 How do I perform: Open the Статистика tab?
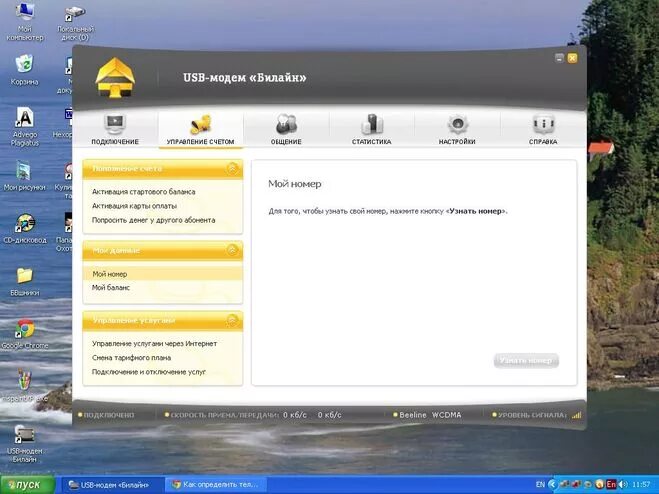click(x=372, y=129)
